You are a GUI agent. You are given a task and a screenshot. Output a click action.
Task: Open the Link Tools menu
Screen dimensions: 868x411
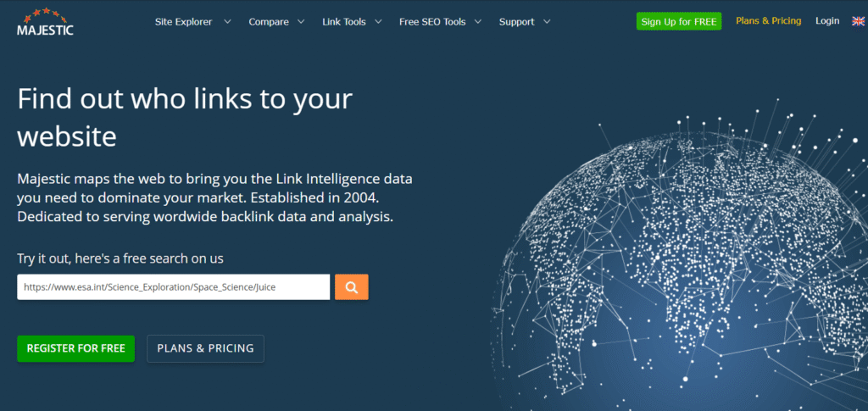click(x=344, y=22)
